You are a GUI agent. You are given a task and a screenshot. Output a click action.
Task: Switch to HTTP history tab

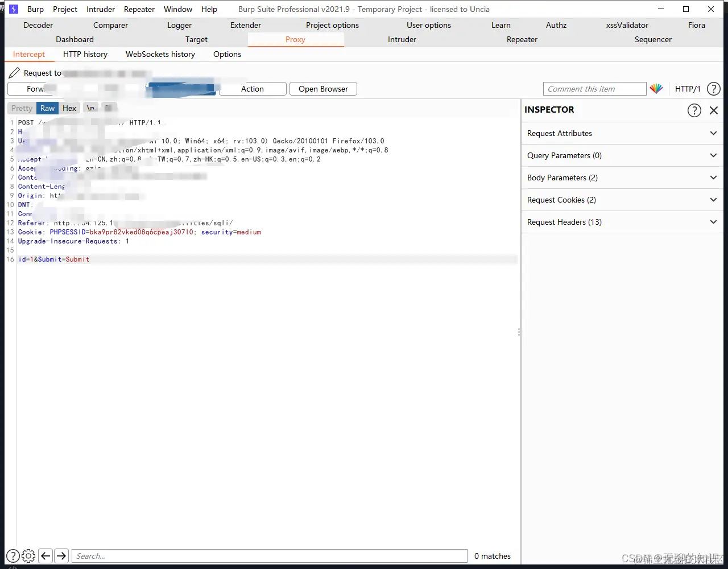(85, 54)
